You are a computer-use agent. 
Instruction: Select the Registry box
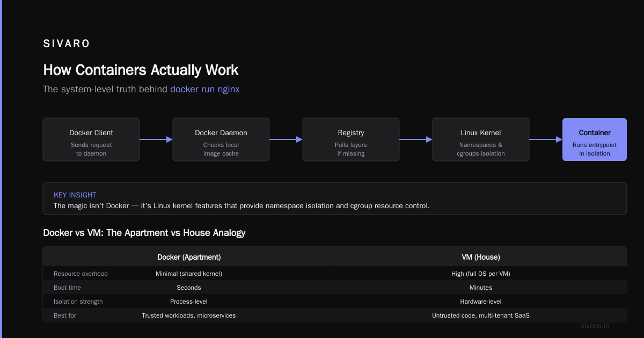tap(351, 139)
